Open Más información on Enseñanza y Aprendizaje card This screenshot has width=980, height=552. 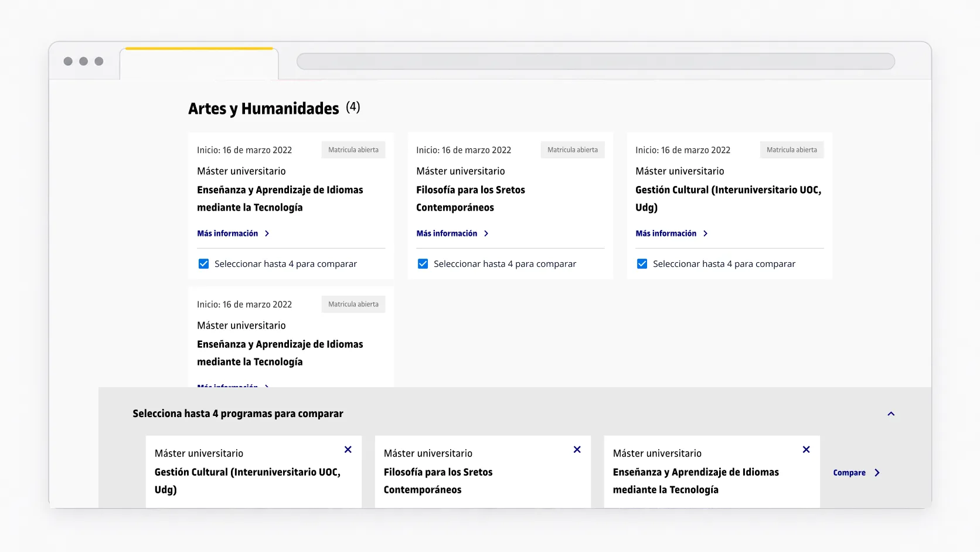tap(227, 233)
